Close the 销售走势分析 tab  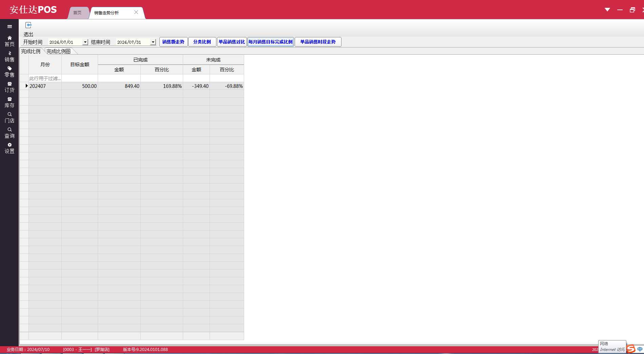[136, 12]
